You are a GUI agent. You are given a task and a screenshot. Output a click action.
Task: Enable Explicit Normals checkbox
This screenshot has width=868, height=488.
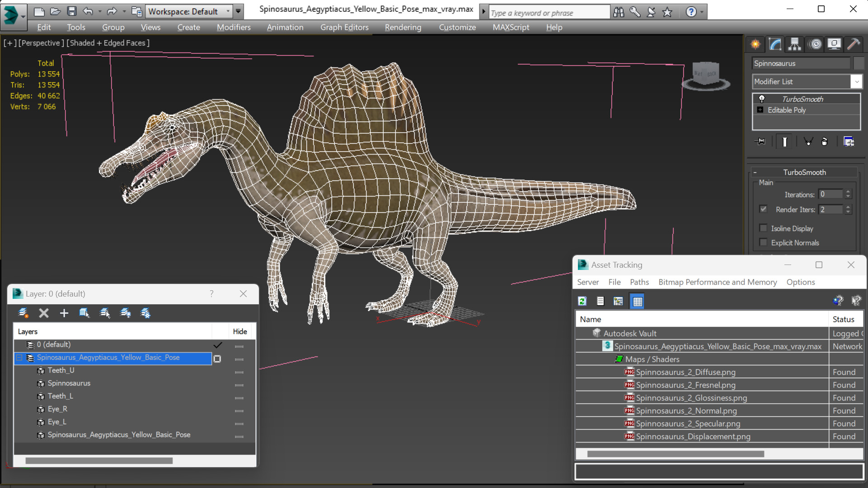point(763,242)
